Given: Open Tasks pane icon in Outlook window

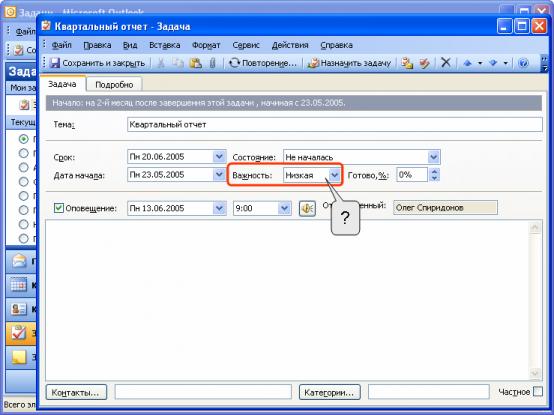Looking at the screenshot, I should (19, 332).
